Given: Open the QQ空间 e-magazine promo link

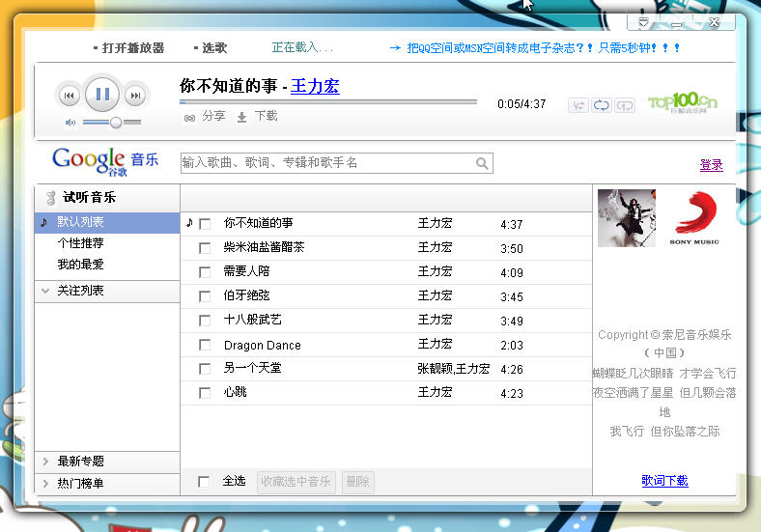Looking at the screenshot, I should point(542,48).
